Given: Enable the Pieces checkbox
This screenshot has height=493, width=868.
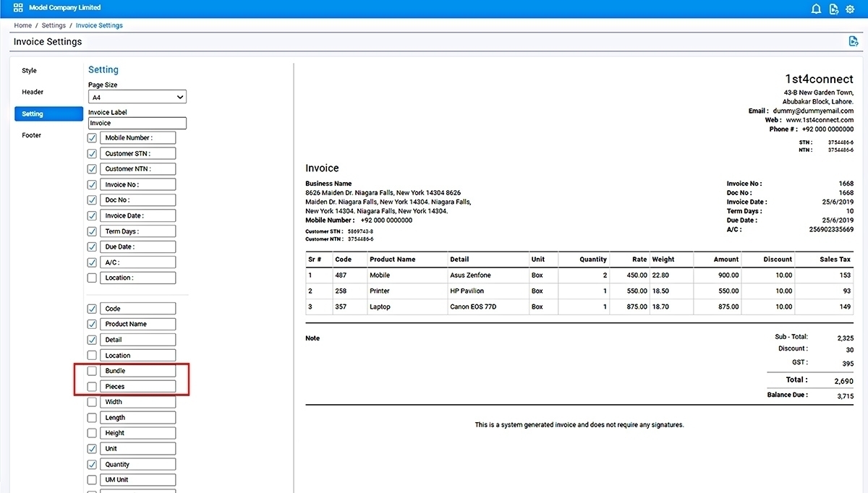Looking at the screenshot, I should pyautogui.click(x=92, y=387).
